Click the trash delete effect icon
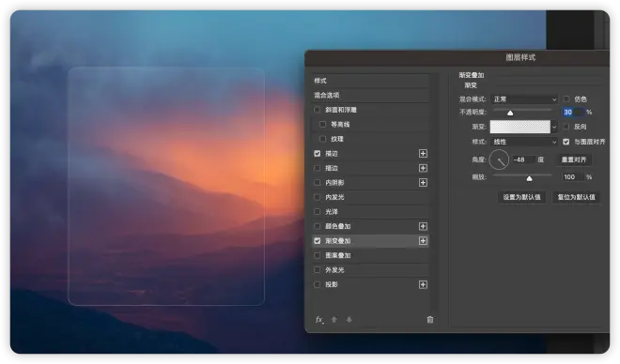 (x=430, y=320)
